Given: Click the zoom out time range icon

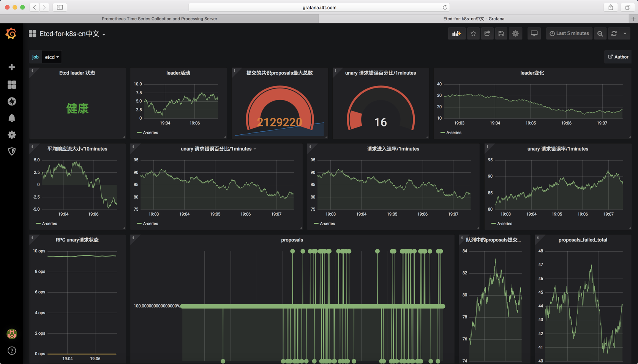Looking at the screenshot, I should click(x=600, y=33).
